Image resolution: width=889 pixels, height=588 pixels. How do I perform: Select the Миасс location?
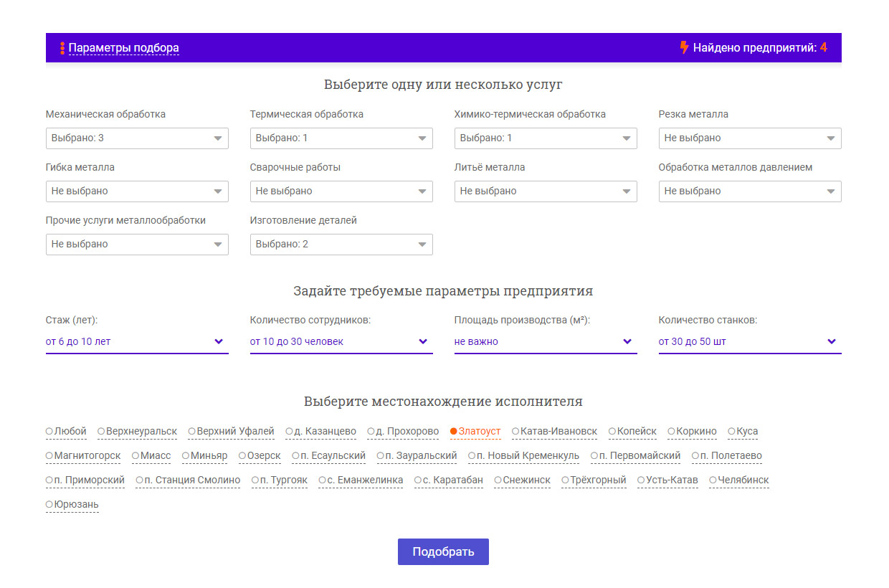[151, 456]
